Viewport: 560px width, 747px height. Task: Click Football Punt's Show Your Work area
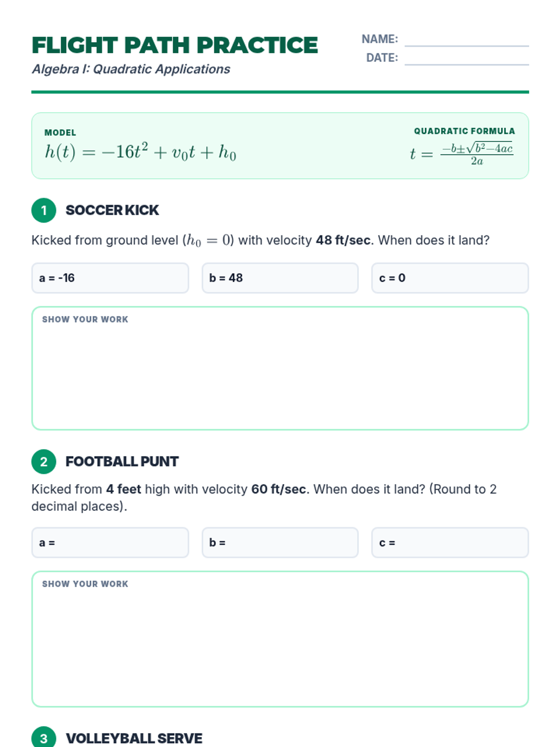tap(280, 644)
